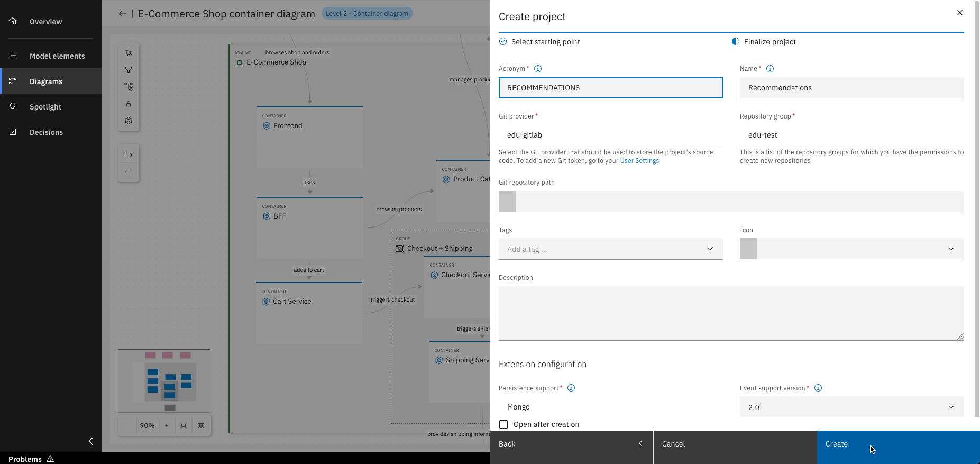Viewport: 980px width, 464px height.
Task: Click the hierarchy tree tool icon
Action: [x=129, y=87]
